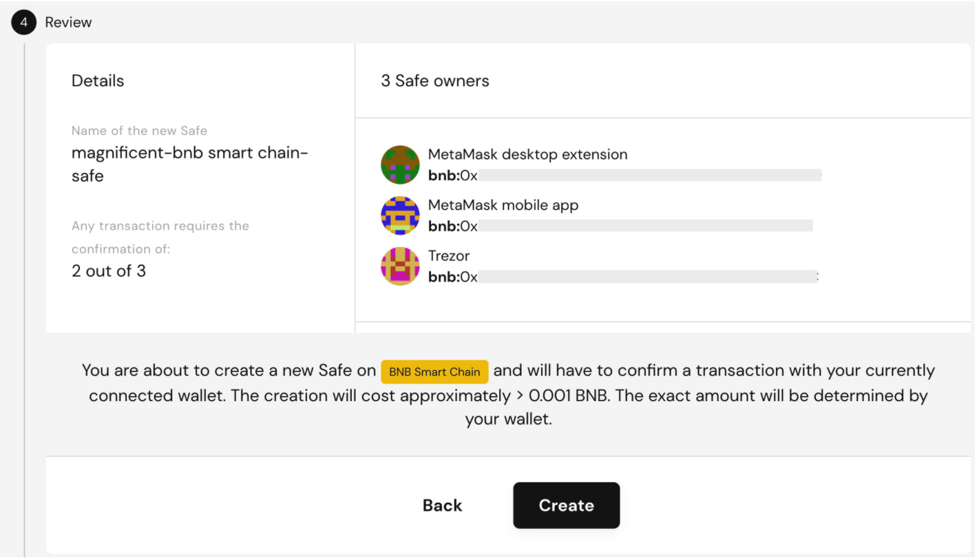Click the 'Details' section heading
Image resolution: width=979 pixels, height=560 pixels.
tap(98, 80)
